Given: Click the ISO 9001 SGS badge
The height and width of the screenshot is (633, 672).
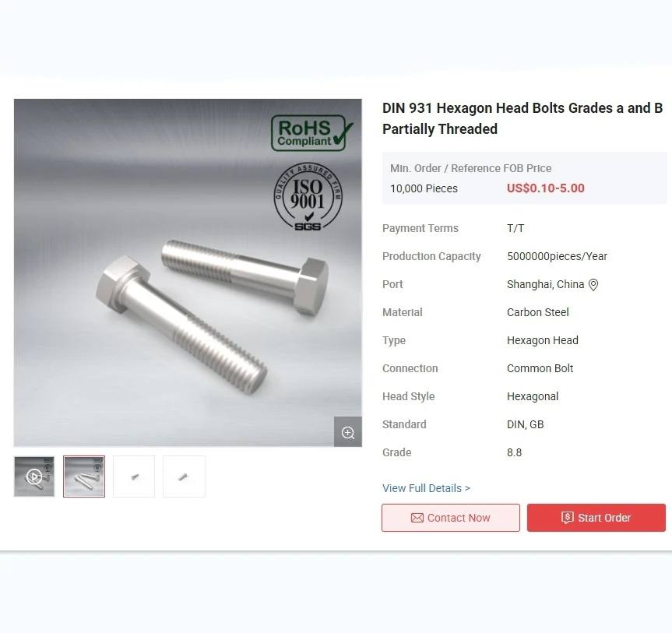Looking at the screenshot, I should [x=308, y=197].
